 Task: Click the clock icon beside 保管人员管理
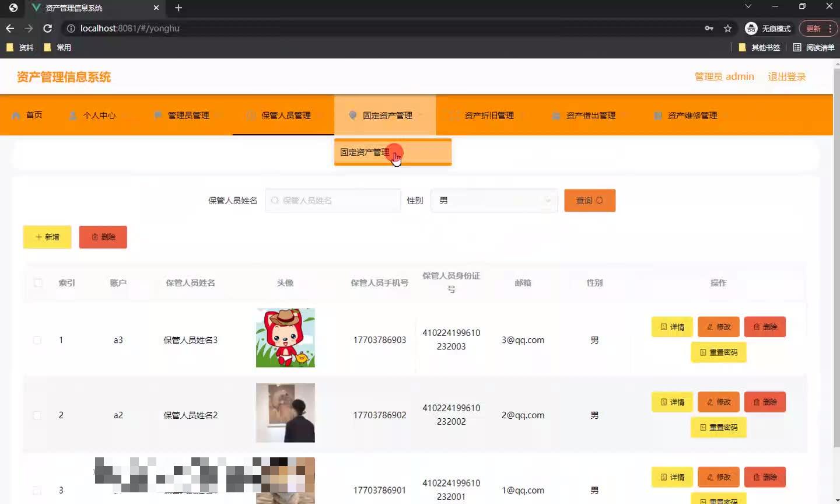point(249,115)
